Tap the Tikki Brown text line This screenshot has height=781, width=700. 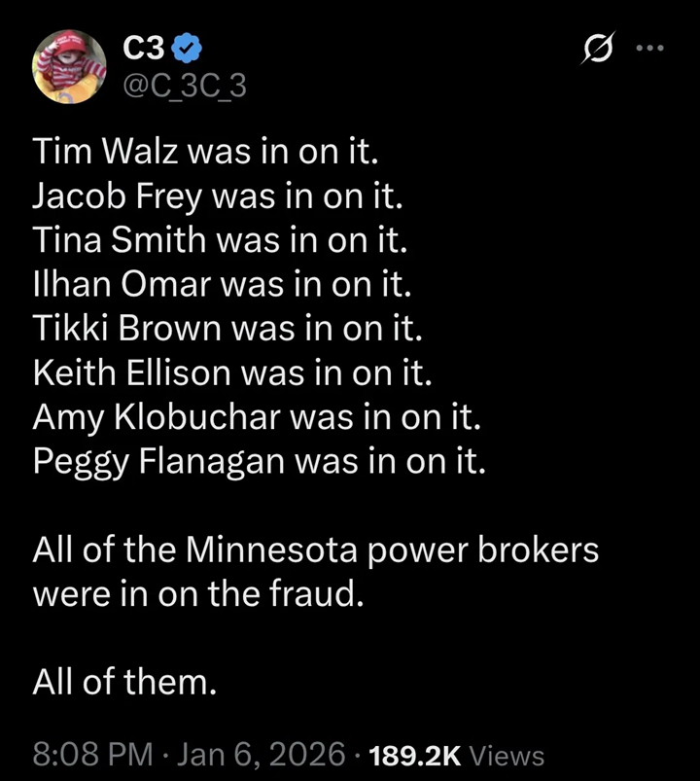tap(227, 329)
